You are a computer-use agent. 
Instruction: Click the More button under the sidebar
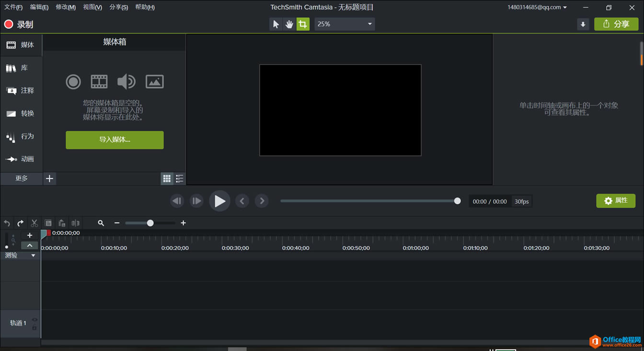[x=22, y=178]
